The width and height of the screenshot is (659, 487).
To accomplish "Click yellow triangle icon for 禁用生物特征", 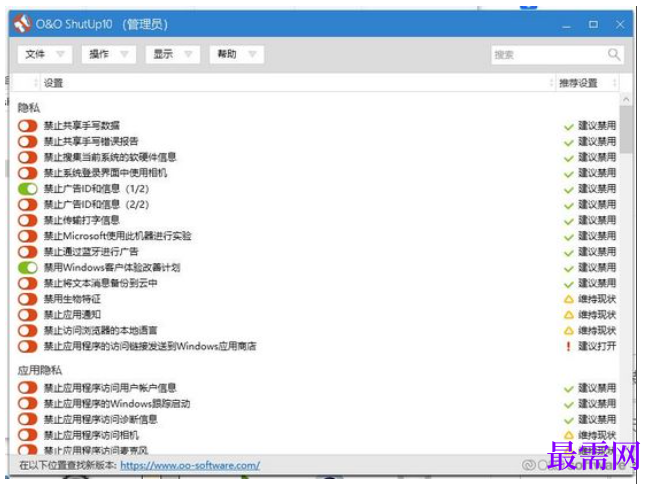I will 569,299.
